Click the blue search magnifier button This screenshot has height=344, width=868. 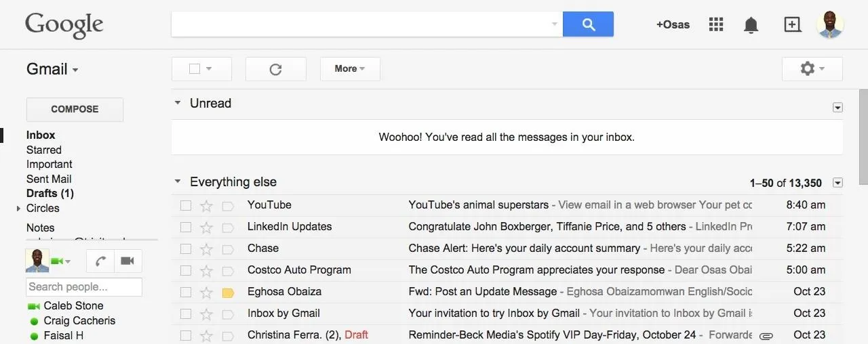point(588,24)
